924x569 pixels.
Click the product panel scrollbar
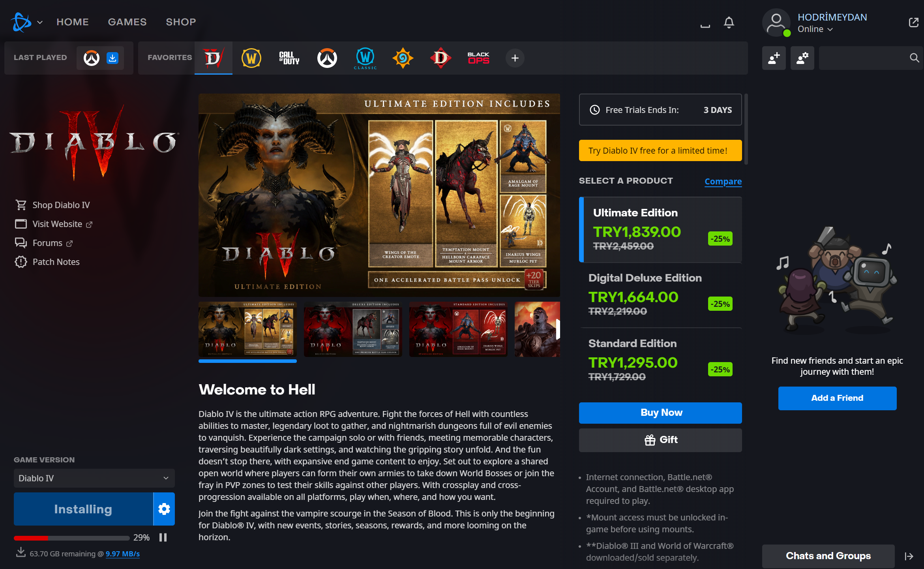tap(746, 129)
